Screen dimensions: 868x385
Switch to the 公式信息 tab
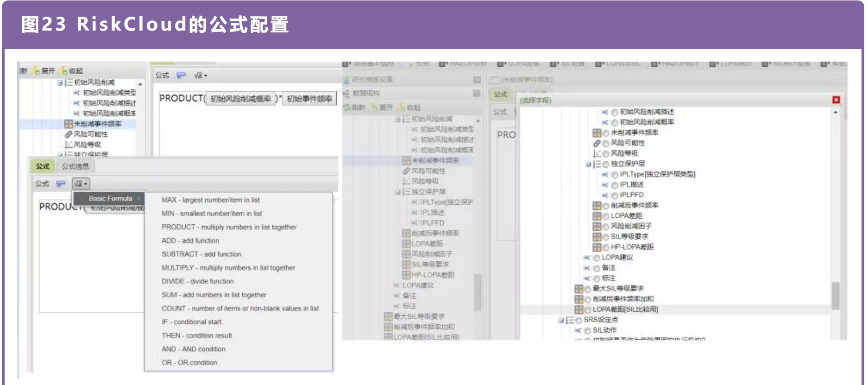[75, 166]
